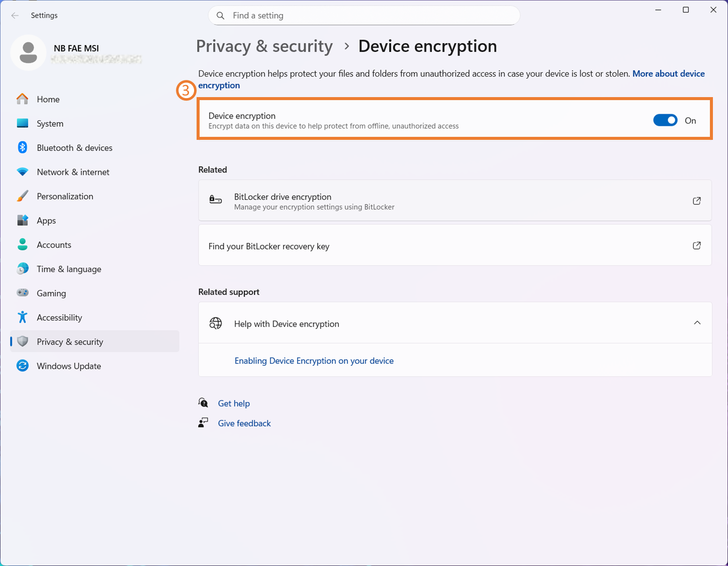Click the Find a setting search box
Image resolution: width=728 pixels, height=566 pixels.
coord(363,16)
